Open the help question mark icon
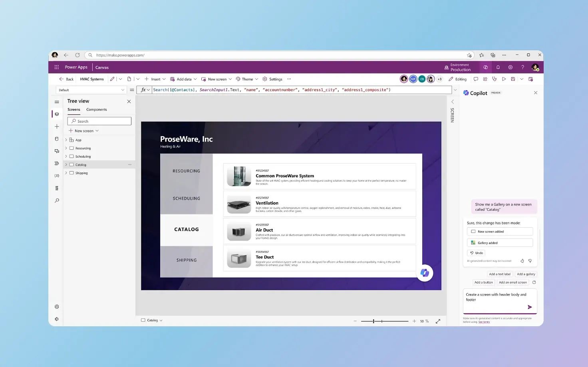 click(522, 67)
